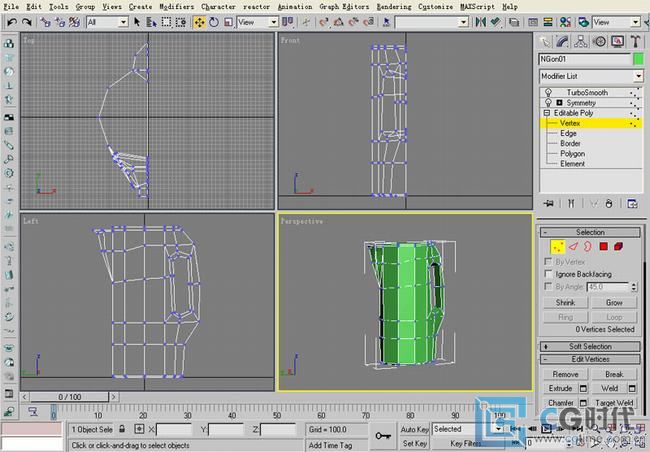Click Configure Modifier Sets icon
650x452 pixels.
click(x=632, y=203)
